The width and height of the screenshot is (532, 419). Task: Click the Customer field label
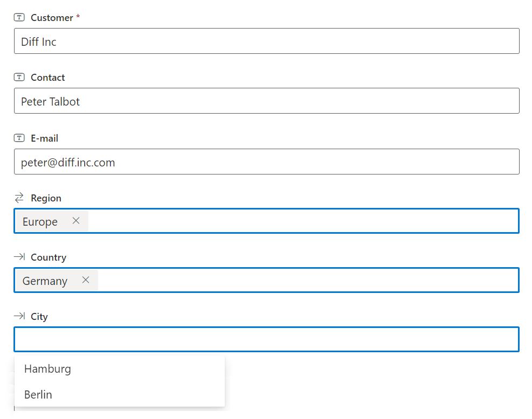[x=52, y=18]
